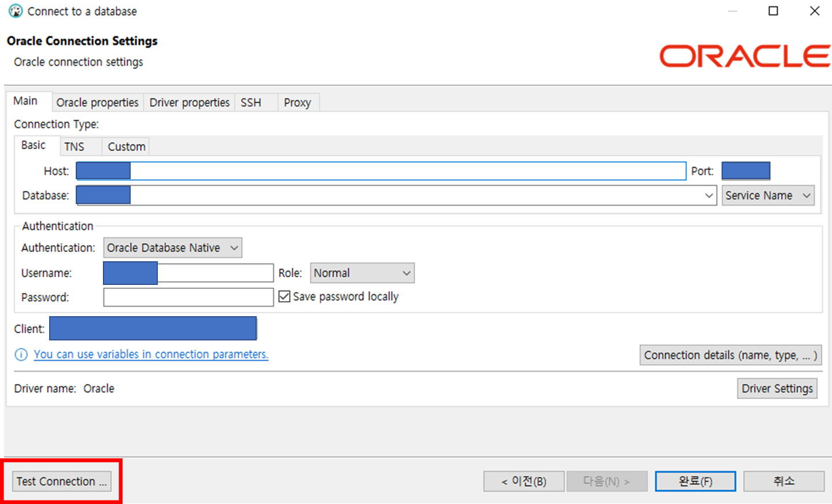Open the Authentication type dropdown
Image resolution: width=832 pixels, height=504 pixels.
(x=172, y=248)
